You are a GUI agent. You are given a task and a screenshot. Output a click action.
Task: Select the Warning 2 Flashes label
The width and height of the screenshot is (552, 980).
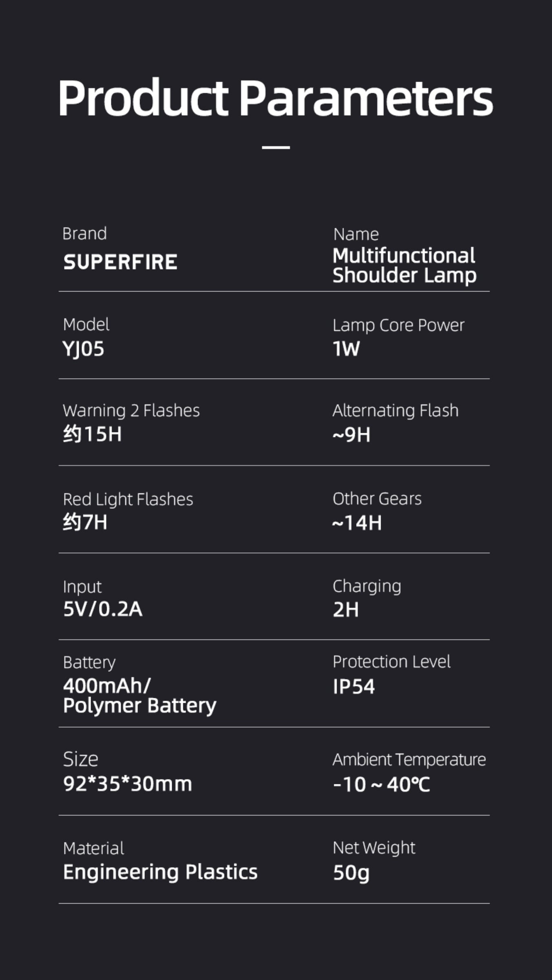(x=131, y=410)
